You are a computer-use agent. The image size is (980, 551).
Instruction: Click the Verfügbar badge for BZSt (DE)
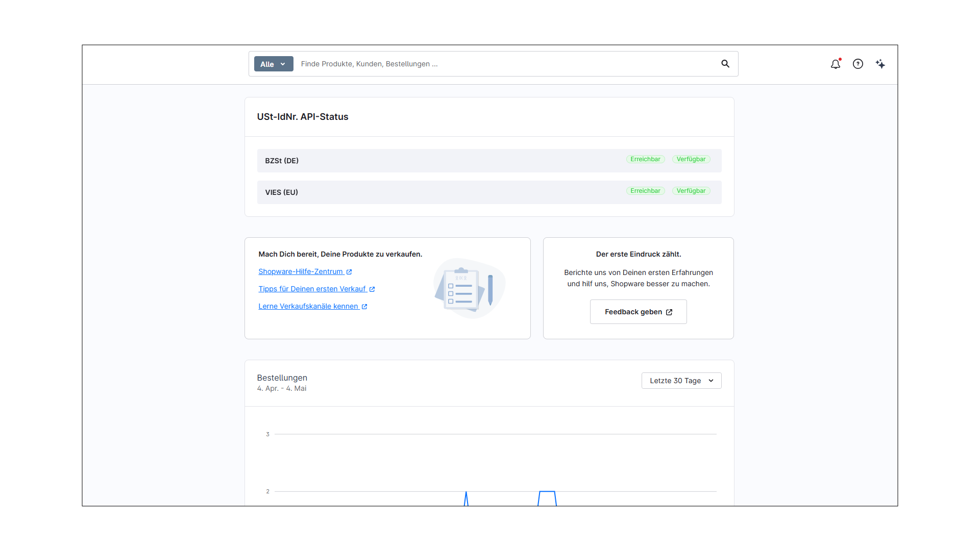click(x=691, y=159)
